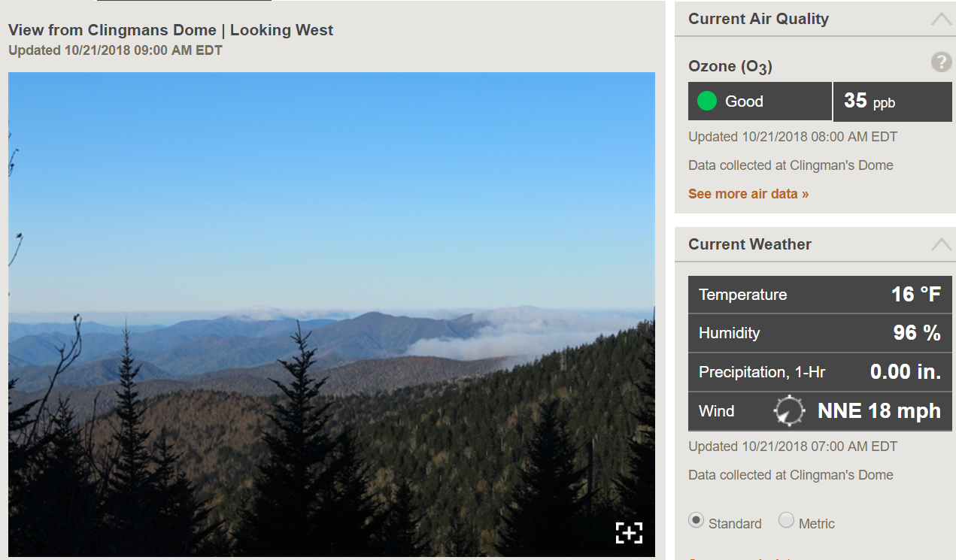Click the NNE 18 mph wind reading

[879, 411]
